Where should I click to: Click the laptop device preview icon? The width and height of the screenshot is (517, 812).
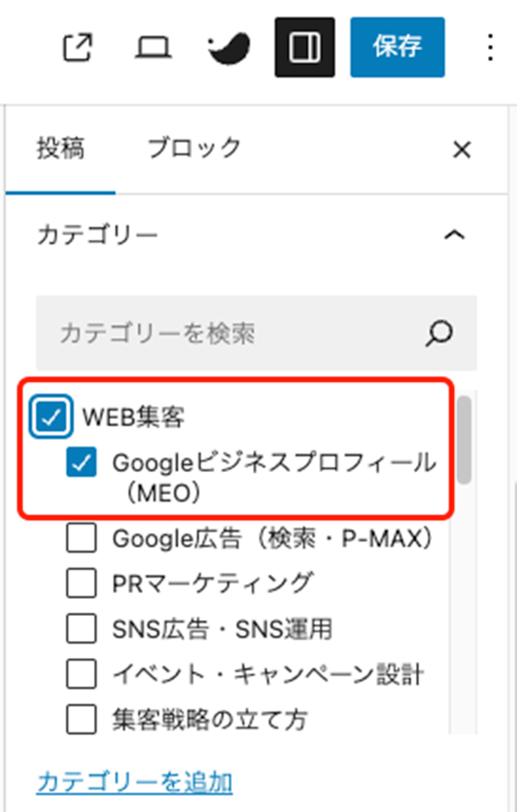coord(151,48)
